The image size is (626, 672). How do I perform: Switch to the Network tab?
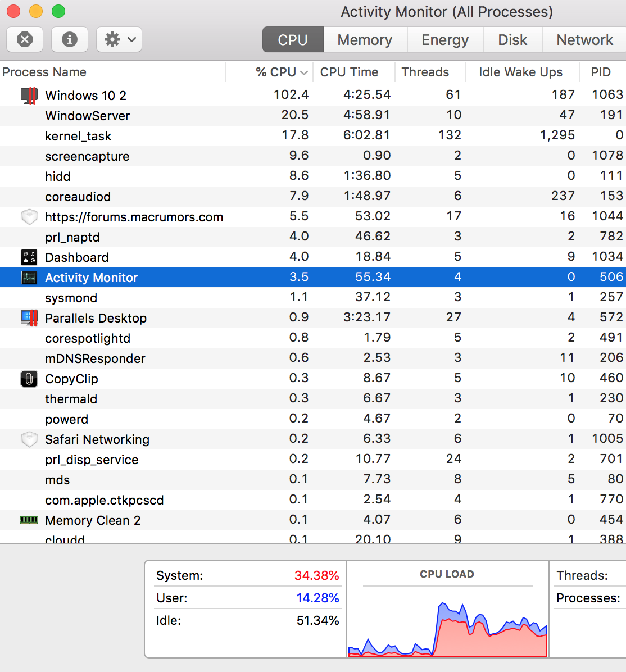click(584, 39)
